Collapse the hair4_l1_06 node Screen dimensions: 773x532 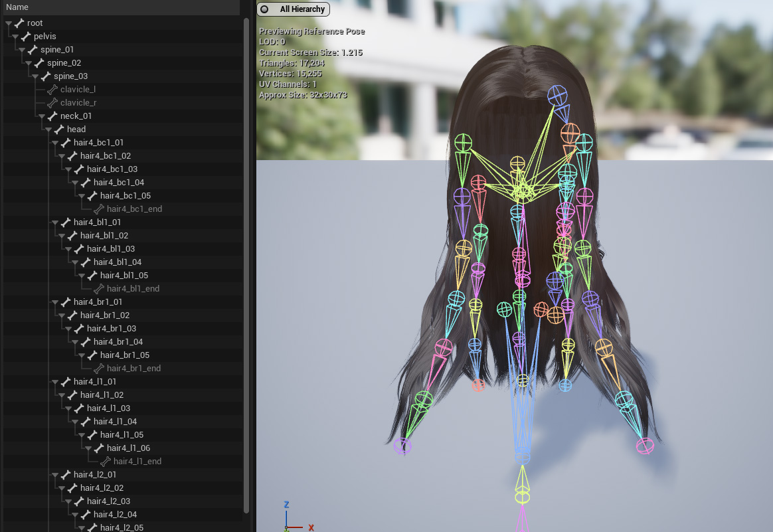[89, 448]
